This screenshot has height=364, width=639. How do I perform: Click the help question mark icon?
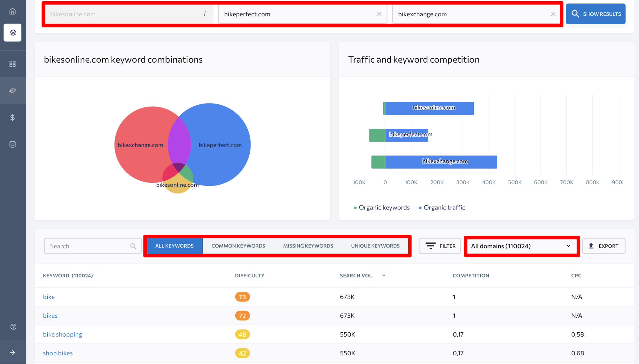(13, 327)
